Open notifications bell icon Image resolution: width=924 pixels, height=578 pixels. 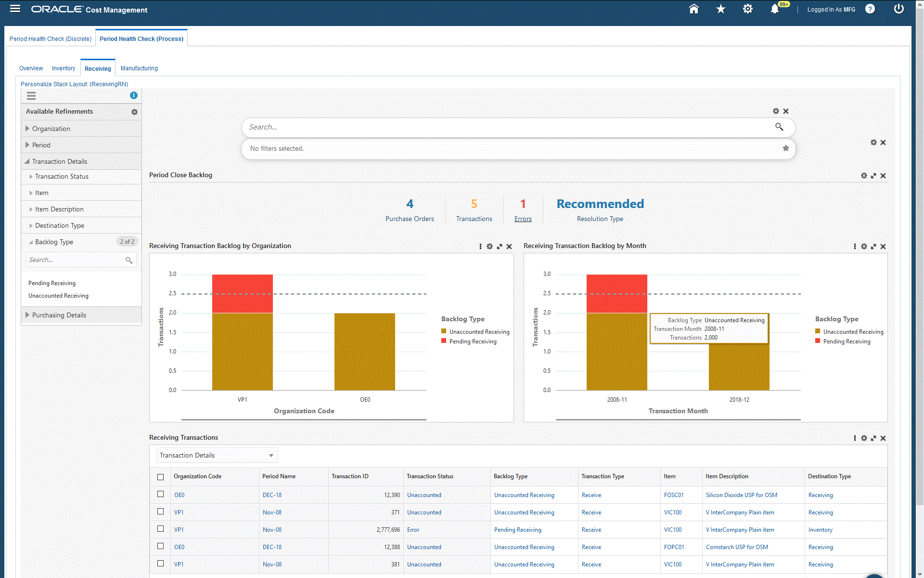[774, 9]
